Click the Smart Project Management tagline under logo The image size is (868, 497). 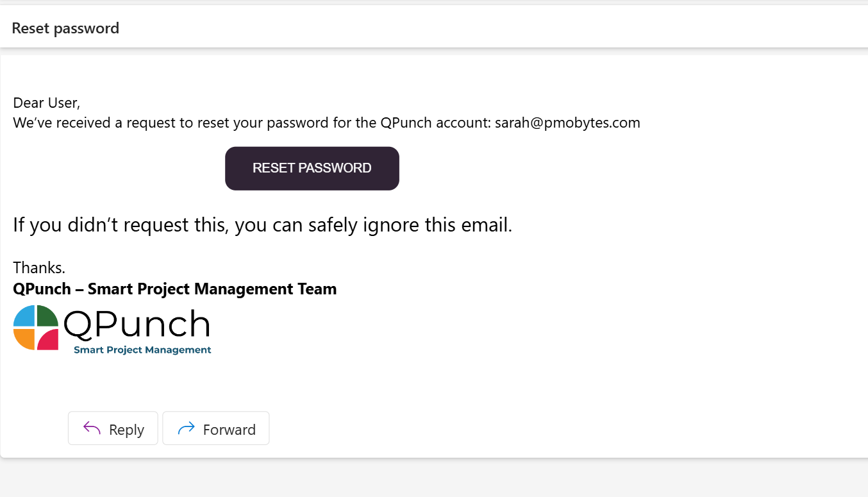coord(142,350)
